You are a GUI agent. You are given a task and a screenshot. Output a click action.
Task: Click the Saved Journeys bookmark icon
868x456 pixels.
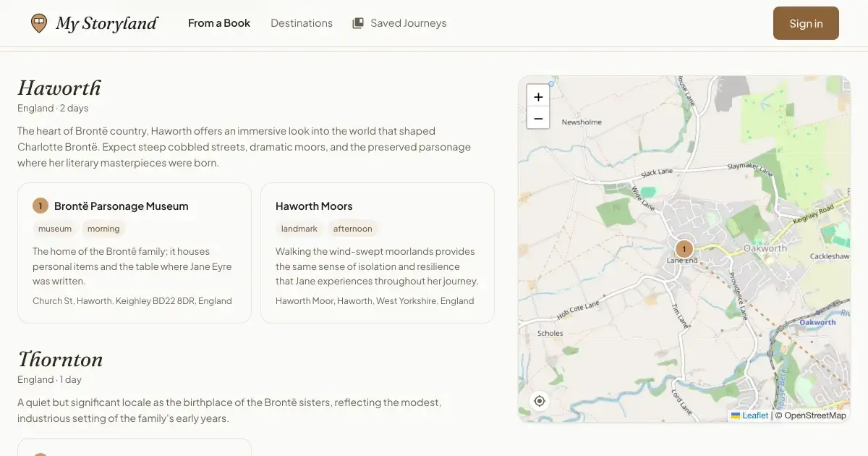[x=358, y=23]
